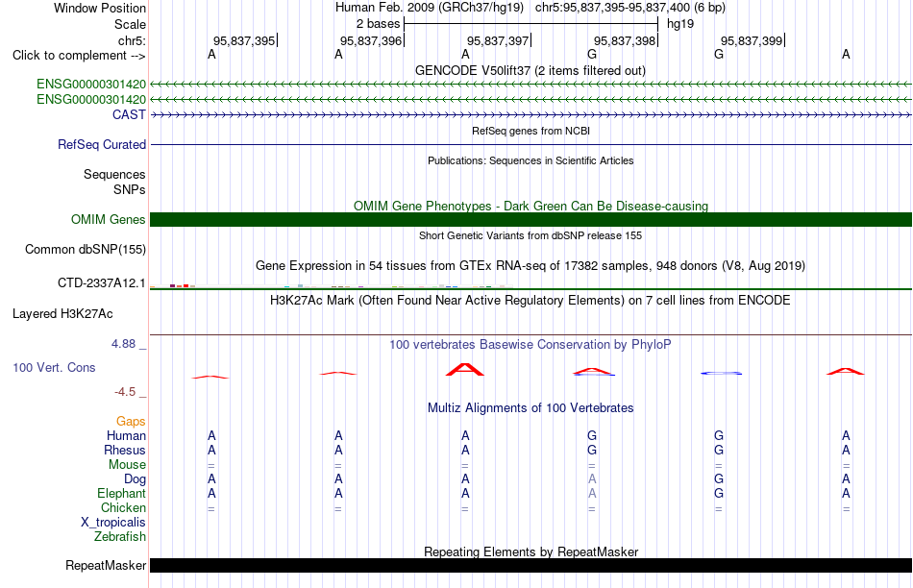The height and width of the screenshot is (588, 913).
Task: Click the 'chr5:' base position label
Action: click(x=132, y=40)
